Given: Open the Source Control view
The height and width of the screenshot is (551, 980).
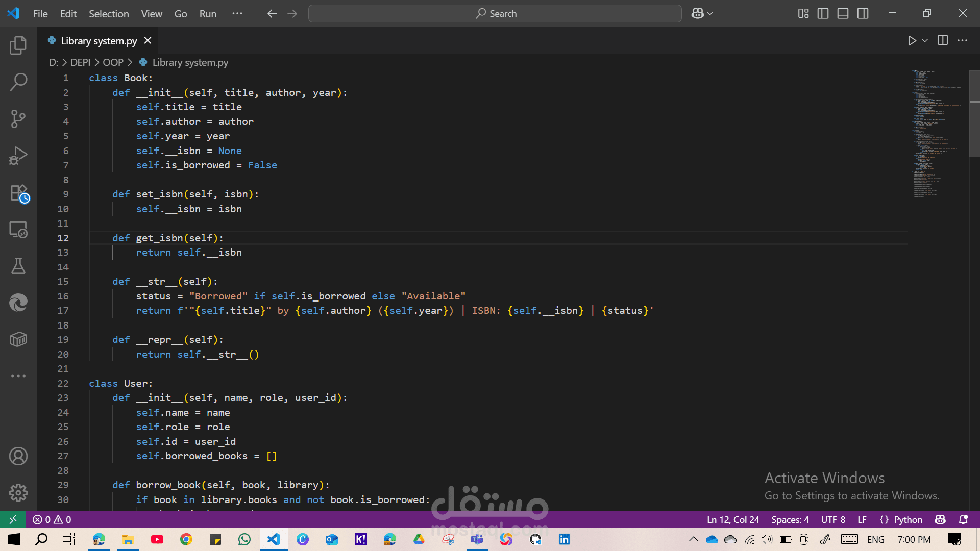Looking at the screenshot, I should coord(18,118).
